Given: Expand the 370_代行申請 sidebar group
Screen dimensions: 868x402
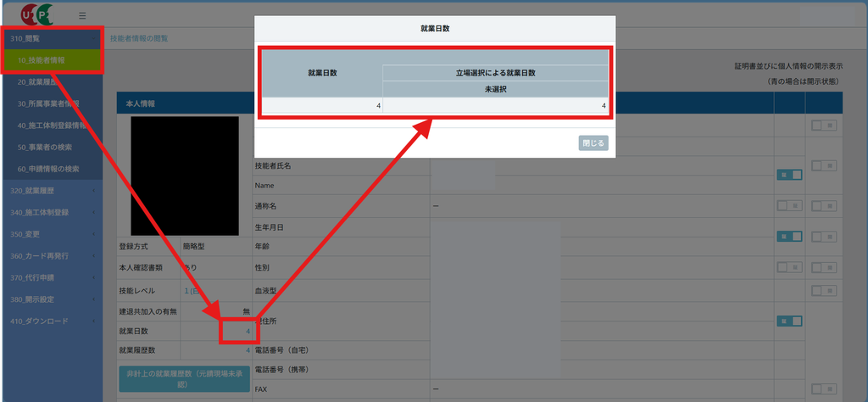Looking at the screenshot, I should click(52, 278).
